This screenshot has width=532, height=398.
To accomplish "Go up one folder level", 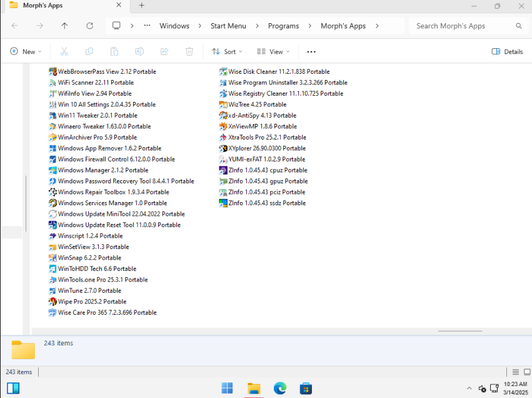I will click(64, 26).
